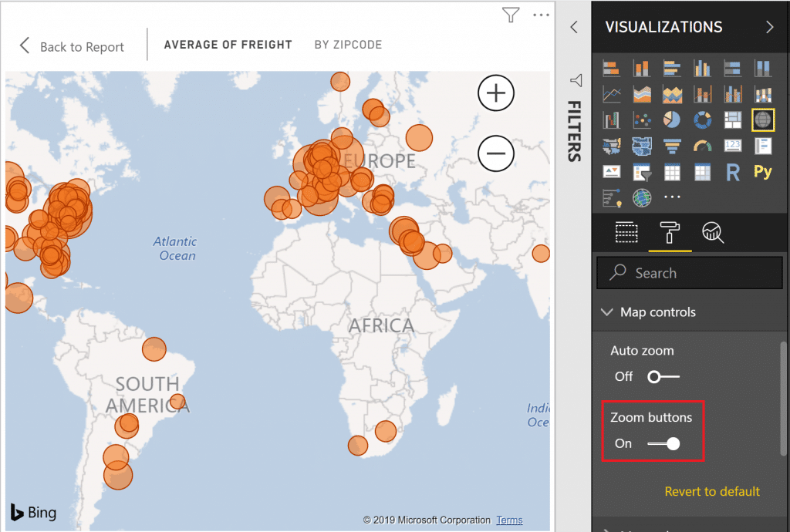This screenshot has height=532, width=790.
Task: Expand the Visualizations pane arrow
Action: click(769, 25)
